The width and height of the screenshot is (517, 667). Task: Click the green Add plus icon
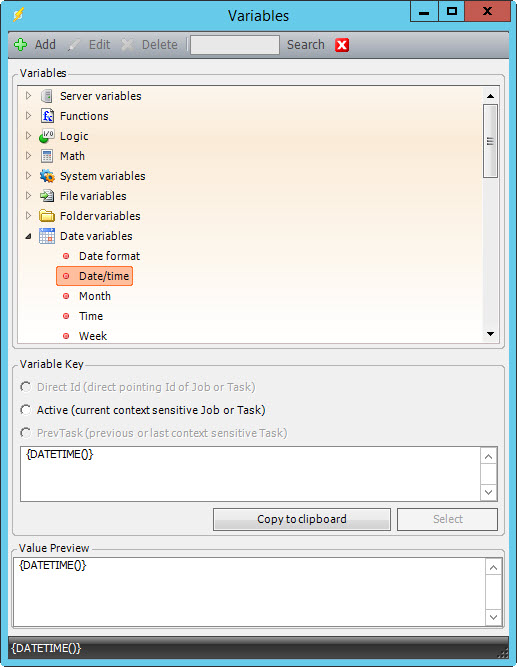point(20,45)
